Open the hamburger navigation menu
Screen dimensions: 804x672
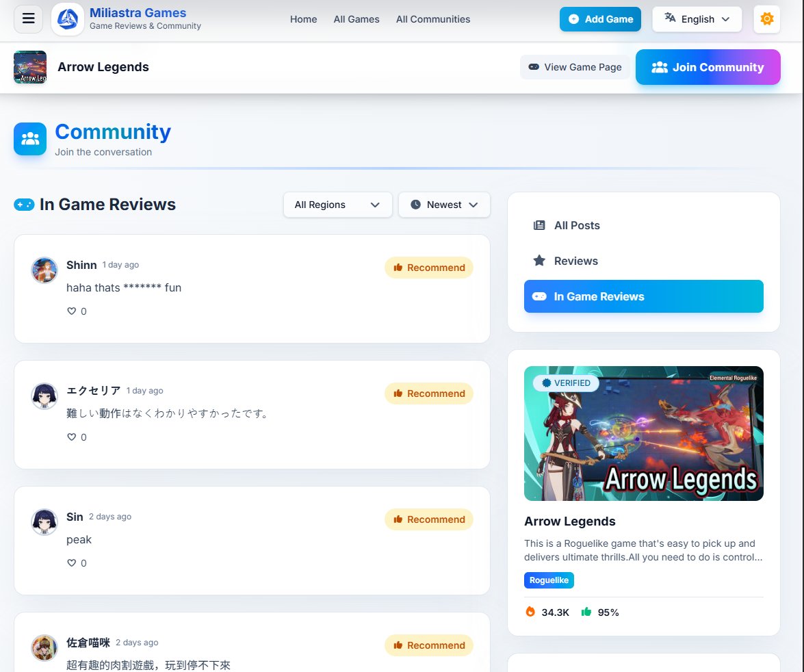(x=28, y=19)
